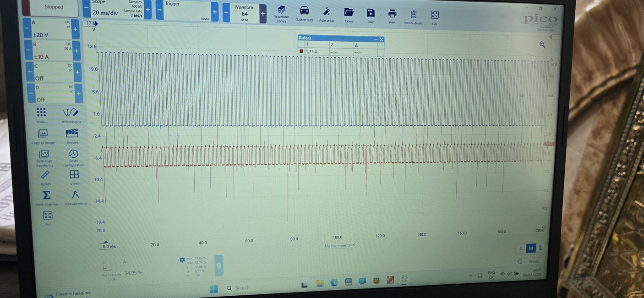Open the More options grid
The width and height of the screenshot is (644, 298).
pyautogui.click(x=41, y=115)
